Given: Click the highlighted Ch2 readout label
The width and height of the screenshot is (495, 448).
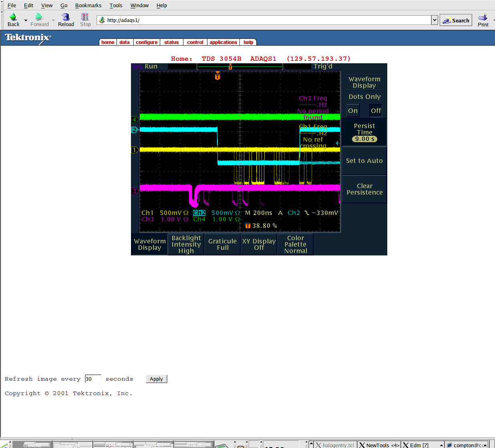Looking at the screenshot, I should [x=199, y=213].
